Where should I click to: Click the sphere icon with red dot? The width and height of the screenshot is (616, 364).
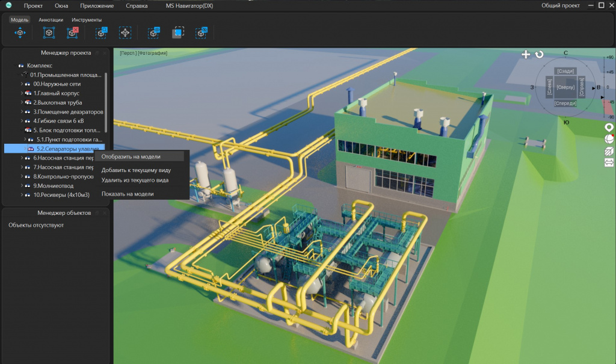[x=609, y=139]
